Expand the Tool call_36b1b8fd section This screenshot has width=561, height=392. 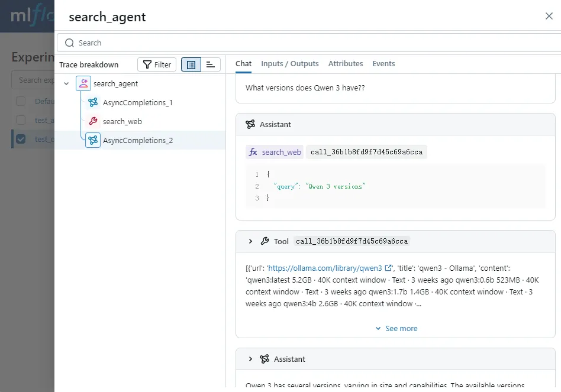[x=251, y=241]
